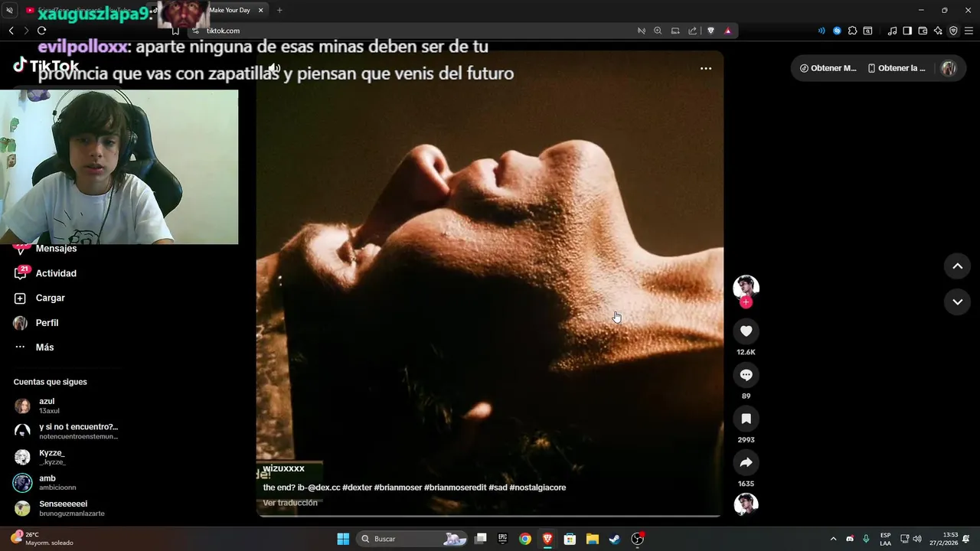Open OBS Studio from taskbar
The width and height of the screenshot is (980, 551).
pos(638,539)
